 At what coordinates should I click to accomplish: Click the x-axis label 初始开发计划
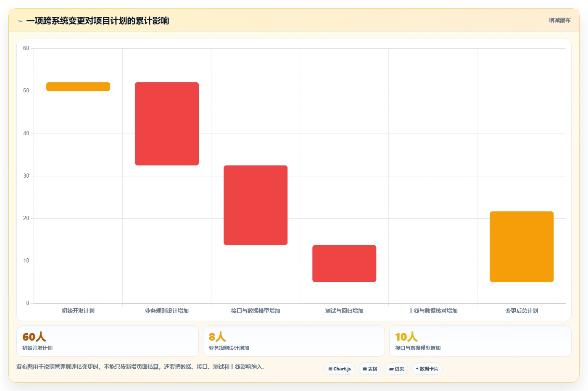coord(78,311)
